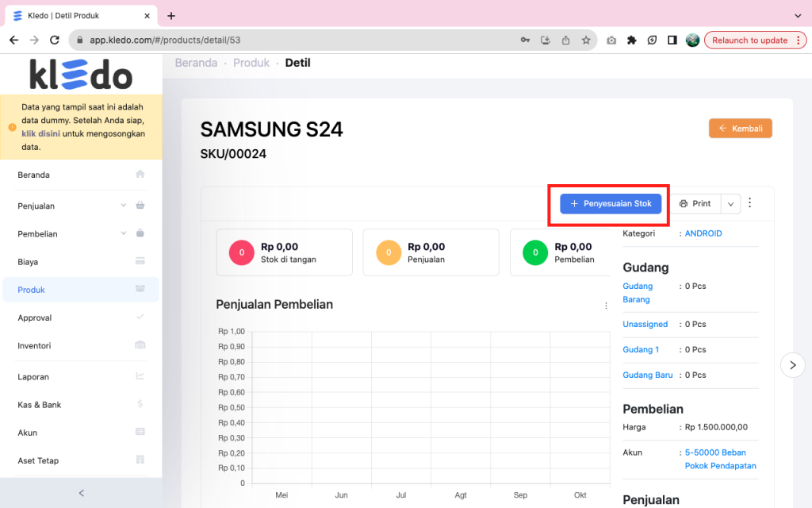Click Produk in the breadcrumb

[251, 63]
